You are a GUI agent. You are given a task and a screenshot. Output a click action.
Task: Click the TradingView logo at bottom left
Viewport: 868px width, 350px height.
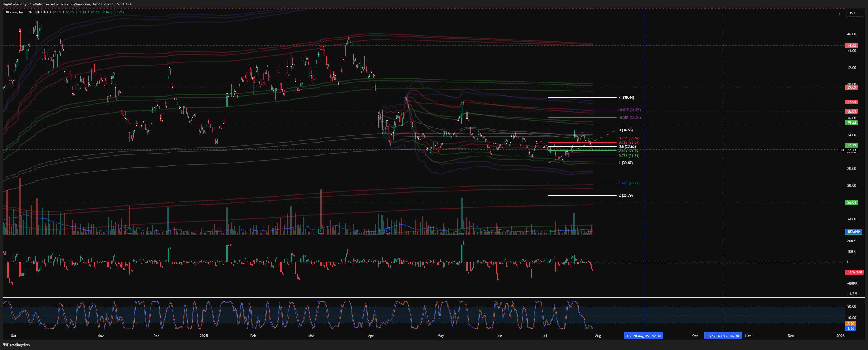(x=16, y=345)
